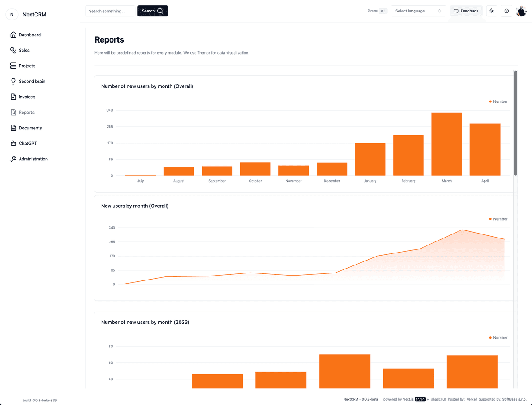Click the Dashboard home icon in sidebar
Screen dimensions: 532x405
13,35
